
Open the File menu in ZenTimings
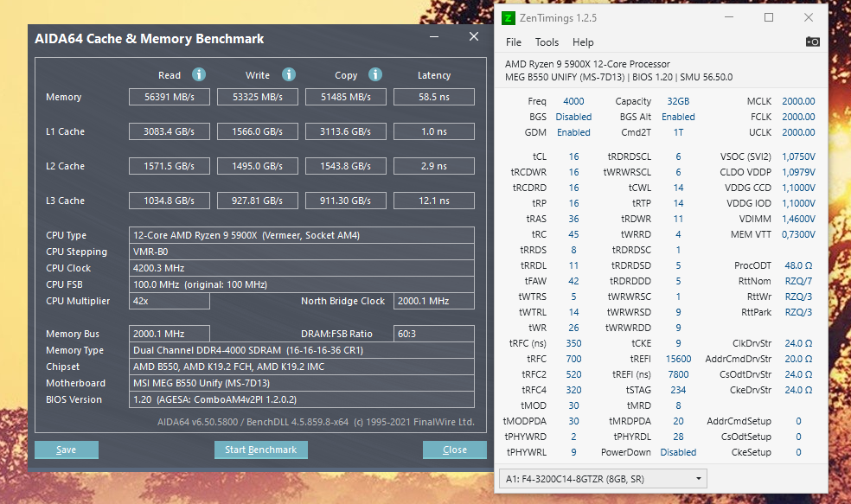pyautogui.click(x=514, y=42)
